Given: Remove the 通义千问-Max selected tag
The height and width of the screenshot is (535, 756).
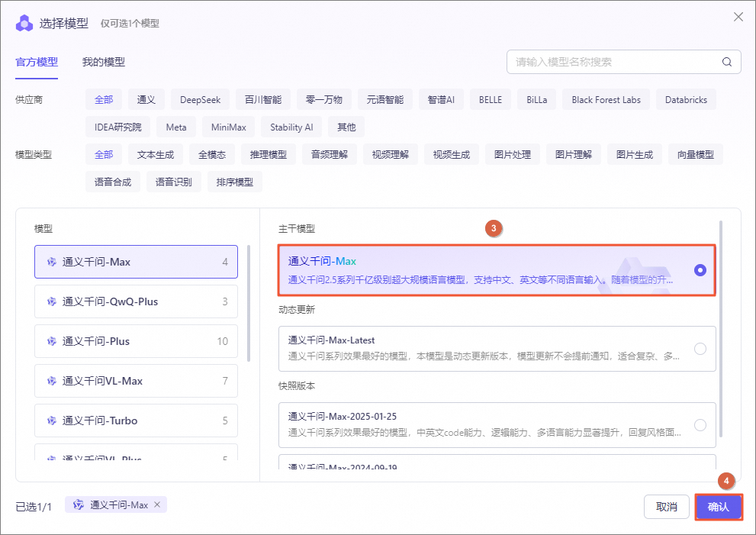Looking at the screenshot, I should 157,504.
